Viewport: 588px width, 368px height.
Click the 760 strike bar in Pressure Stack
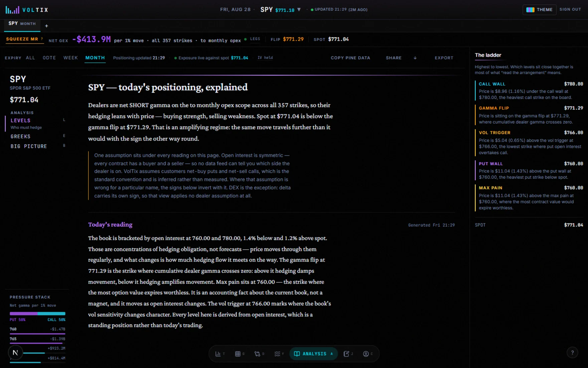pos(37,334)
